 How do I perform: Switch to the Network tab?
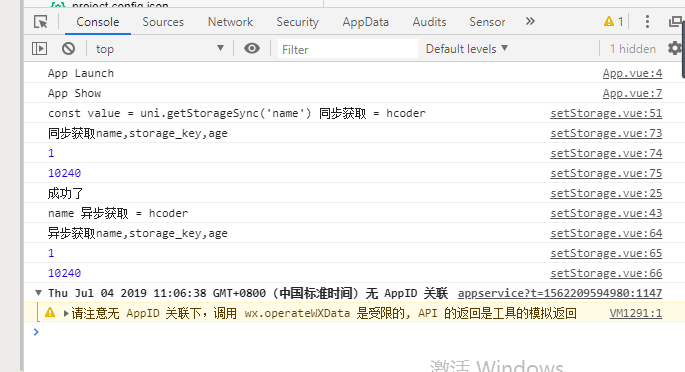pyautogui.click(x=230, y=22)
